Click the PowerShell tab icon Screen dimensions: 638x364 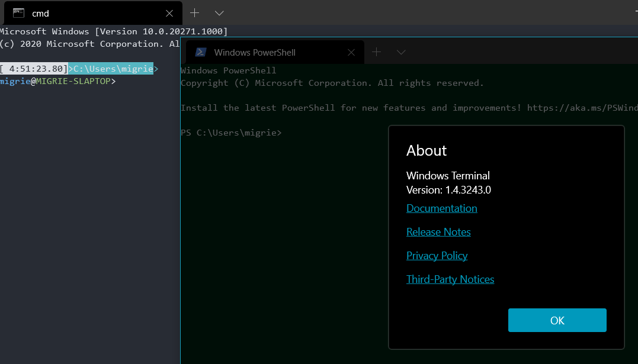[201, 52]
